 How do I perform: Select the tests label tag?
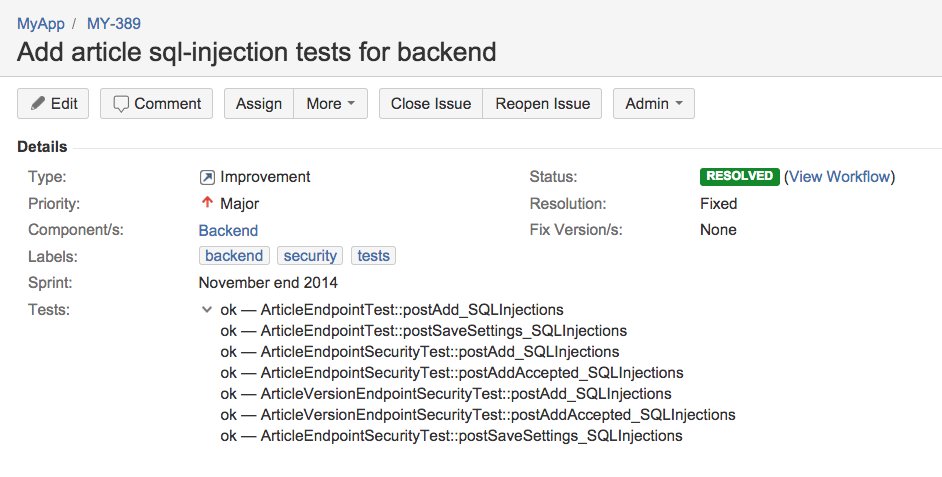tap(373, 256)
